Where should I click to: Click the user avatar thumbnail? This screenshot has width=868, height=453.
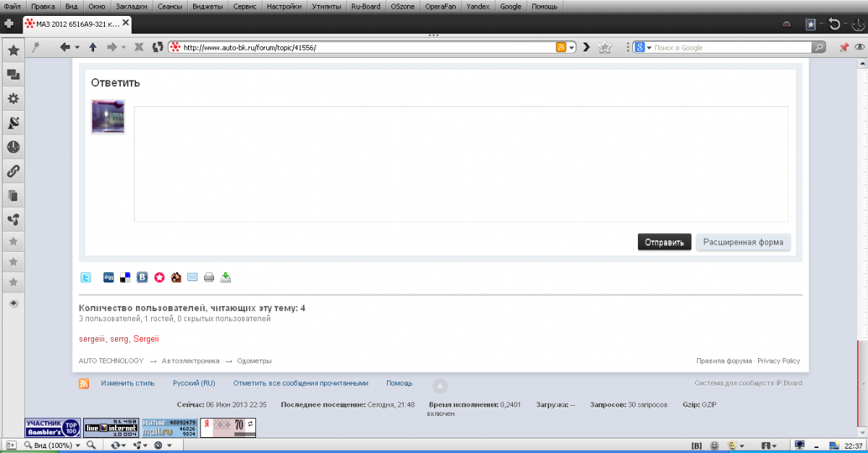pos(108,117)
